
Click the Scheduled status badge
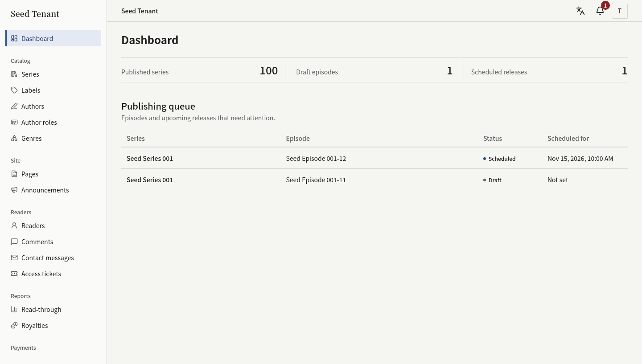click(x=499, y=159)
